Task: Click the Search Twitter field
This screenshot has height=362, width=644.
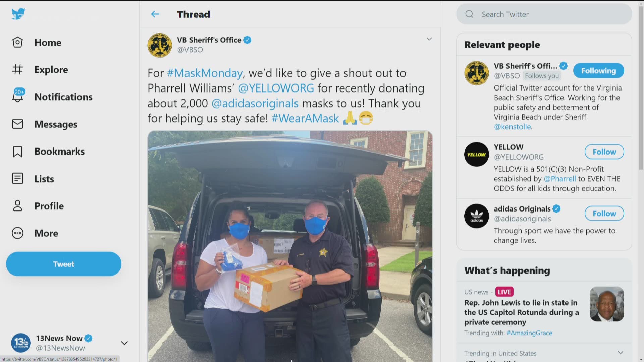Action: tap(544, 14)
